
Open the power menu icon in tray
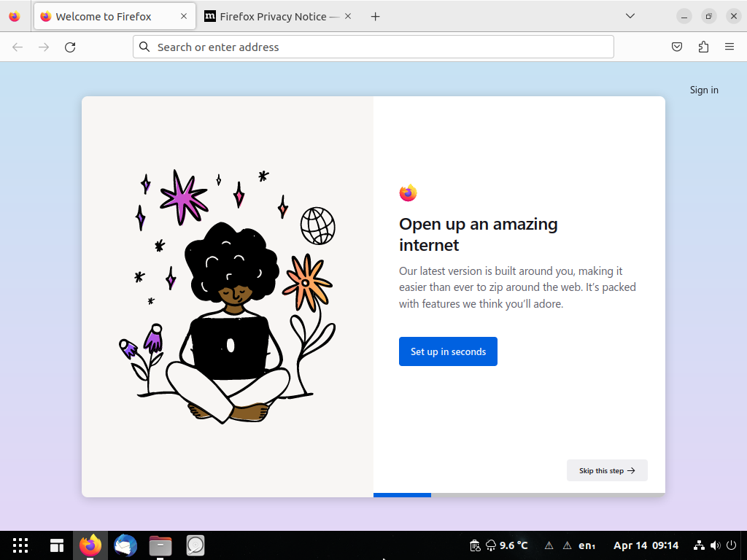pyautogui.click(x=731, y=545)
